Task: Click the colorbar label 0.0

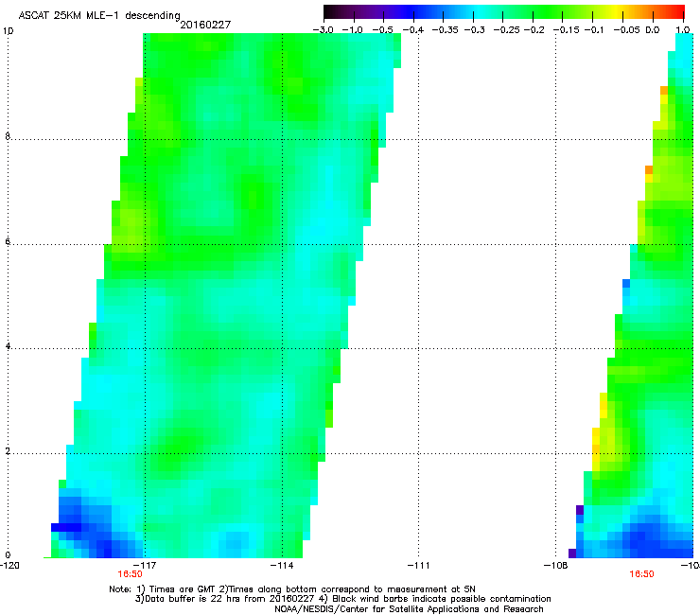Action: tap(653, 30)
